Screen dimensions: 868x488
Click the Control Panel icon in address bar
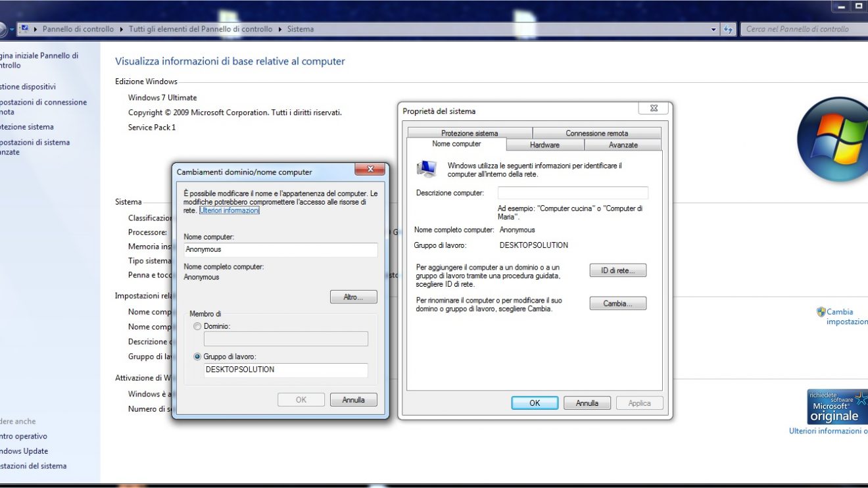tap(24, 29)
